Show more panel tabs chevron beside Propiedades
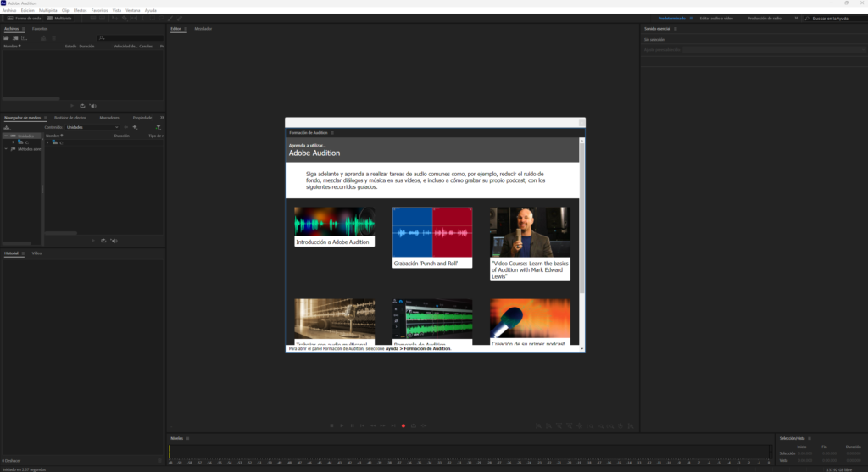Screen dimensions: 868x472 [x=162, y=117]
